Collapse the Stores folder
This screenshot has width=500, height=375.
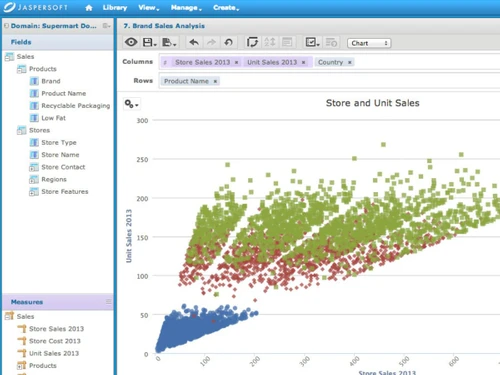point(21,130)
